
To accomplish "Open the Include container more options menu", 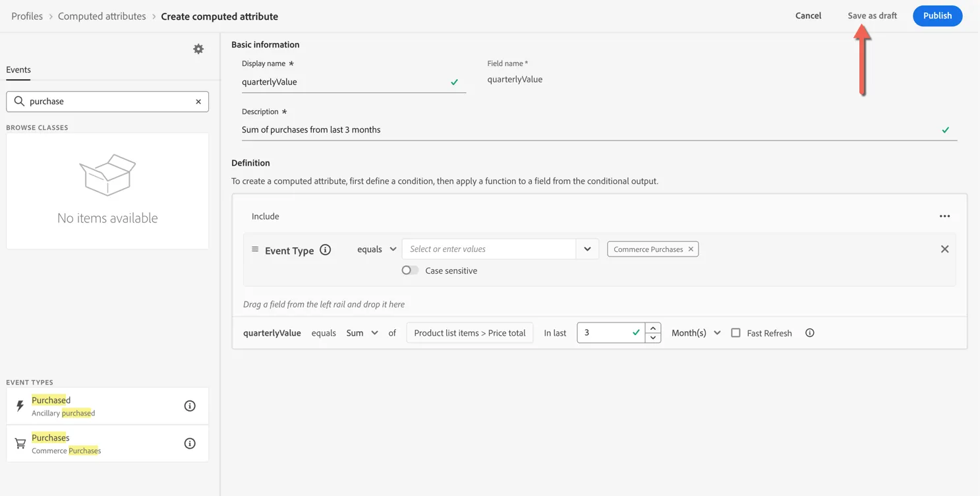I will click(x=944, y=216).
